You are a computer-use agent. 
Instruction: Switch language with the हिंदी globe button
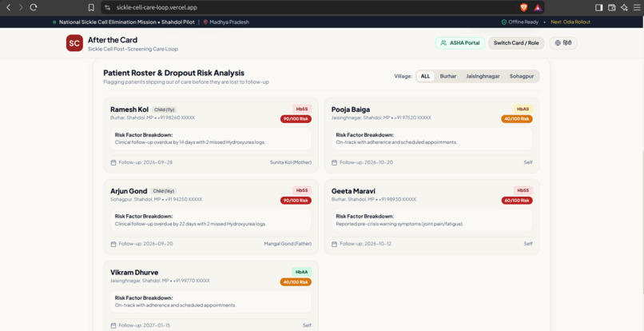coord(563,42)
